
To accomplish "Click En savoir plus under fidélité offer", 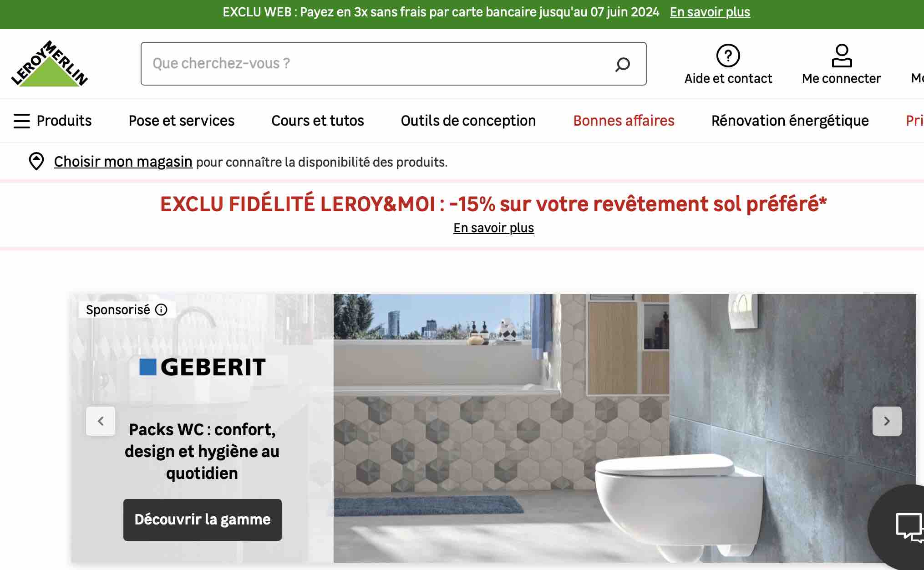I will click(493, 228).
